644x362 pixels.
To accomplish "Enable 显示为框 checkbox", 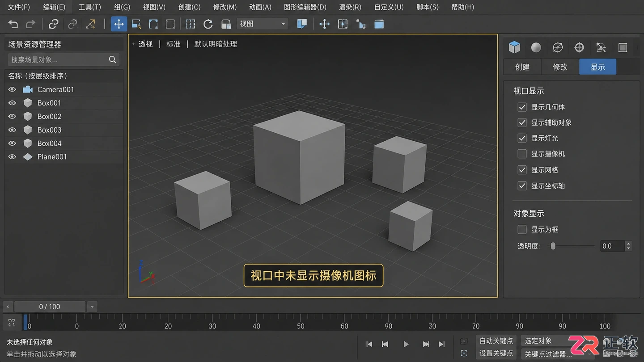I will click(x=522, y=229).
